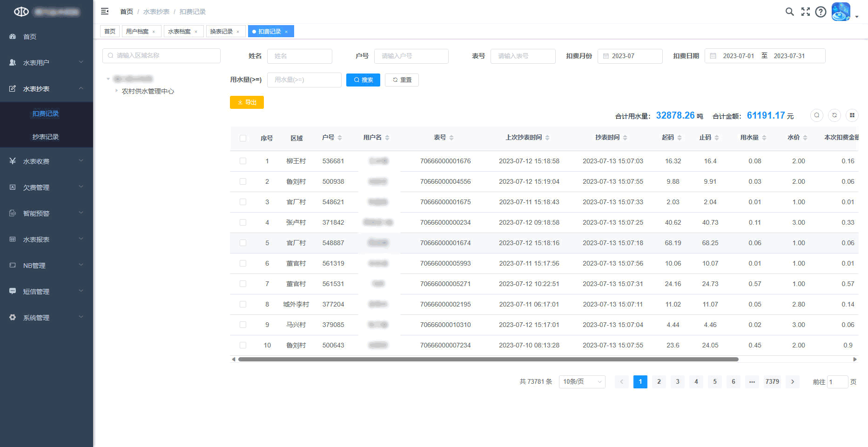This screenshot has height=447, width=868.
Task: Tick the checkbox for row 5
Action: 243,243
